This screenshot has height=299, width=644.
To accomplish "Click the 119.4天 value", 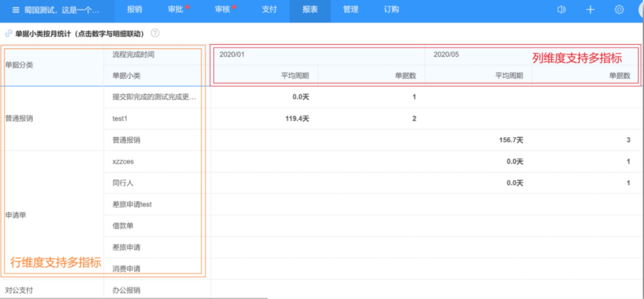I will [297, 119].
